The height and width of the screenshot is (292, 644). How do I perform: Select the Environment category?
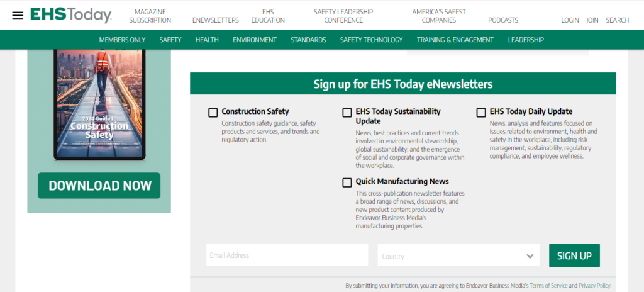pos(255,40)
